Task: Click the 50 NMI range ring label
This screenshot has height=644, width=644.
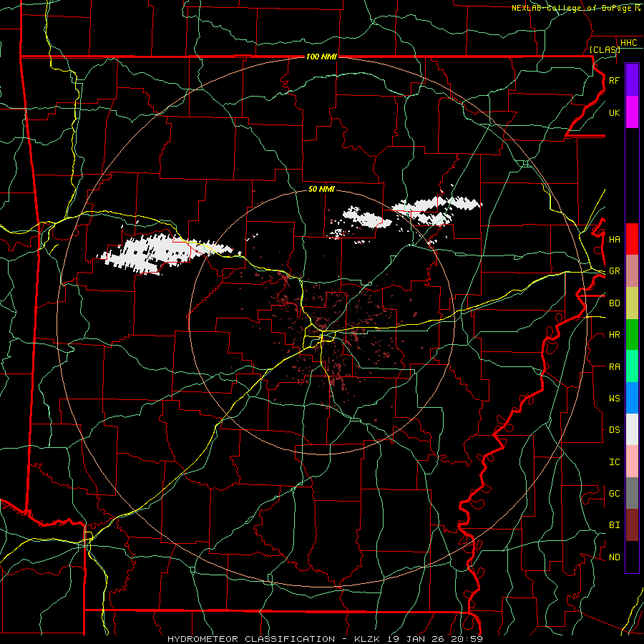Action: [x=321, y=189]
